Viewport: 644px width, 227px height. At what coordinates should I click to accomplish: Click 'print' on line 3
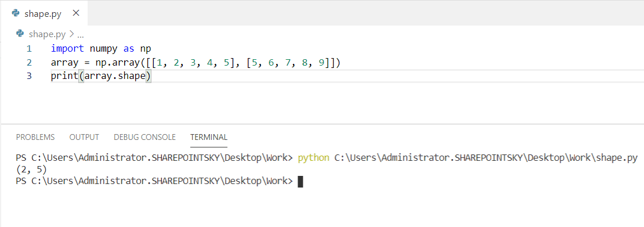[x=65, y=77]
